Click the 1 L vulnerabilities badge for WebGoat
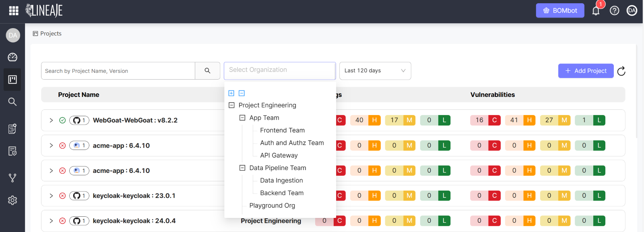This screenshot has width=644, height=232. [x=590, y=120]
